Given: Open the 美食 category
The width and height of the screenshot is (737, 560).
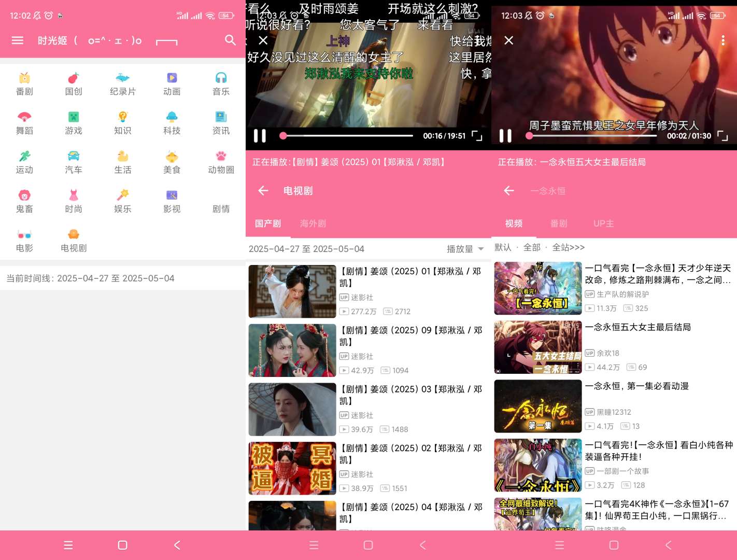Looking at the screenshot, I should pos(172,163).
